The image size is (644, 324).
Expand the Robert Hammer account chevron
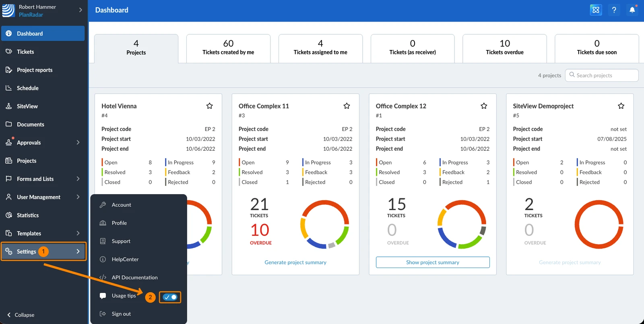click(x=80, y=10)
